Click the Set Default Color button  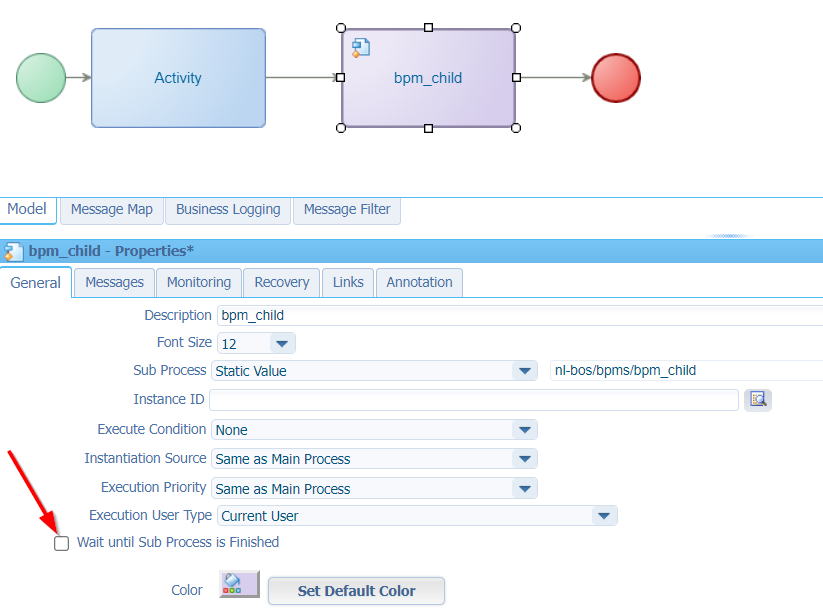(356, 591)
